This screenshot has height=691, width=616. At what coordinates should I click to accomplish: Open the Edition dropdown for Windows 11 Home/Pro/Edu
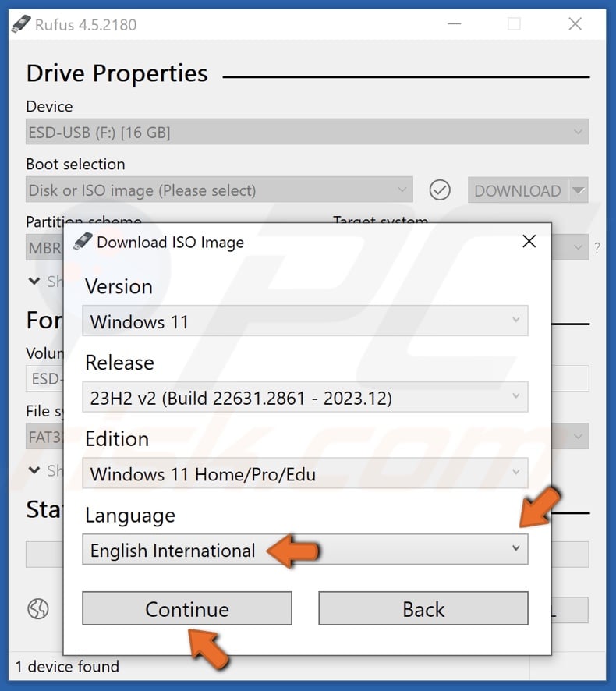(304, 473)
